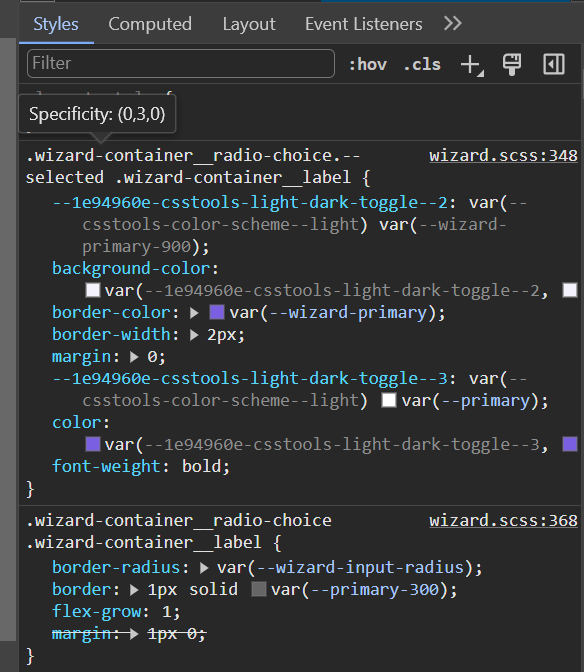584x672 pixels.
Task: Switch to the Layout tab
Action: [249, 24]
